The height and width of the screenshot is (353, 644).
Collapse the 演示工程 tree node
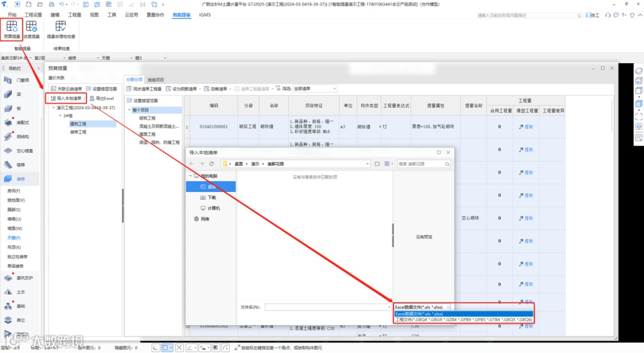54,108
